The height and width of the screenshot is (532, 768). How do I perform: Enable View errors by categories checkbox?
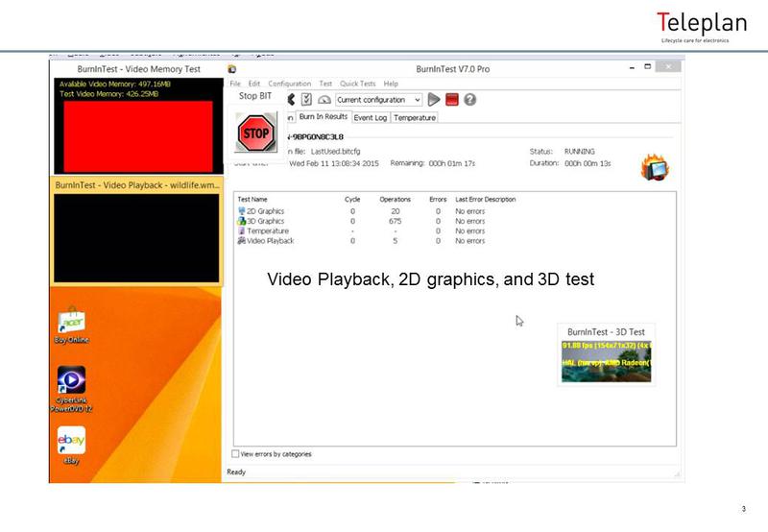235,454
